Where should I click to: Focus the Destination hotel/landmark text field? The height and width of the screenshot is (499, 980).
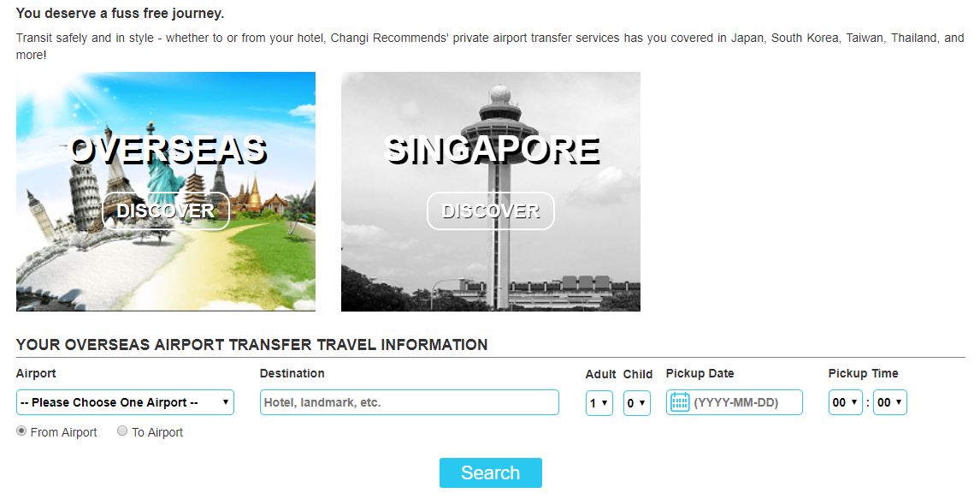click(x=409, y=402)
